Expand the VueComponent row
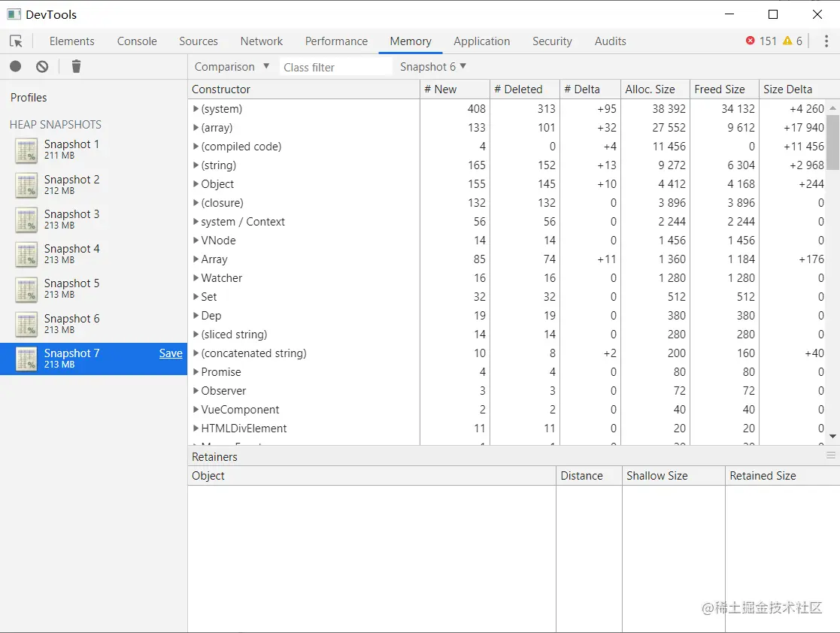Image resolution: width=840 pixels, height=633 pixels. (x=196, y=410)
